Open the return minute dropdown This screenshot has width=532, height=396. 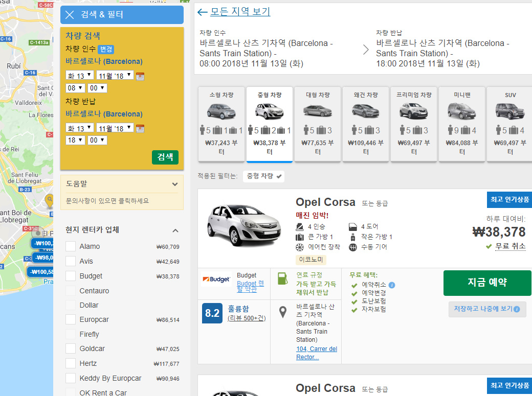click(97, 141)
